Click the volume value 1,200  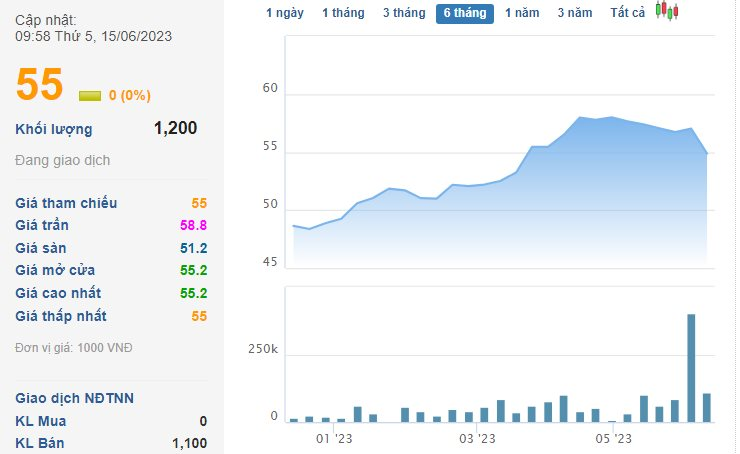(x=176, y=128)
